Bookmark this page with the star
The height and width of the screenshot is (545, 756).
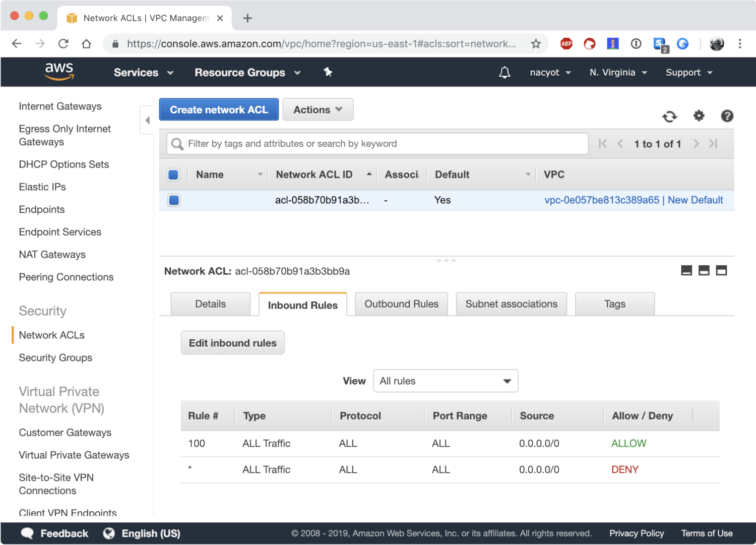click(x=536, y=44)
